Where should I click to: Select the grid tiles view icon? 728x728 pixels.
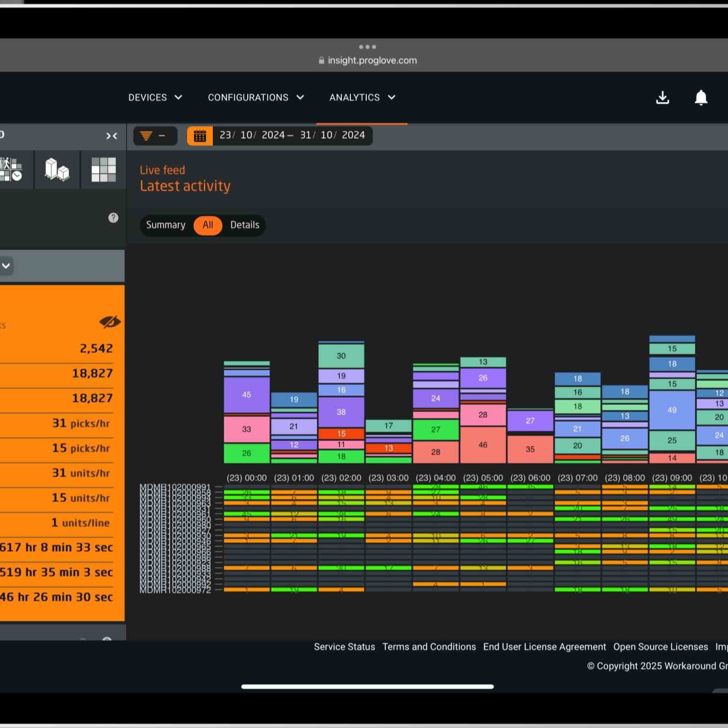(103, 170)
